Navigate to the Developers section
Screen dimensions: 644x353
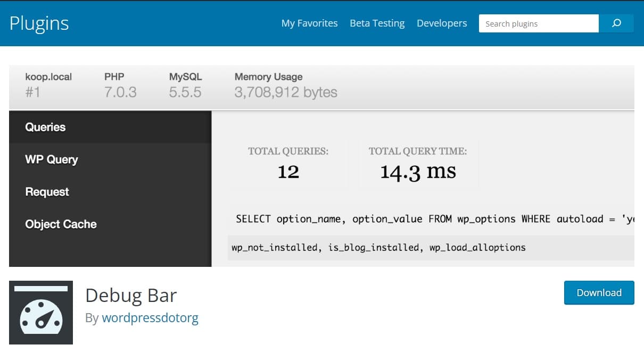[x=442, y=23]
